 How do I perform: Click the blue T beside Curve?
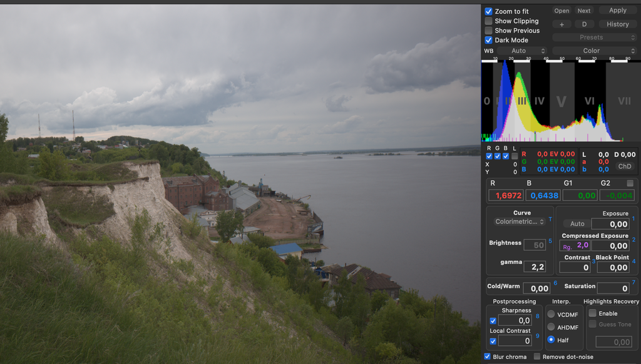tap(550, 220)
